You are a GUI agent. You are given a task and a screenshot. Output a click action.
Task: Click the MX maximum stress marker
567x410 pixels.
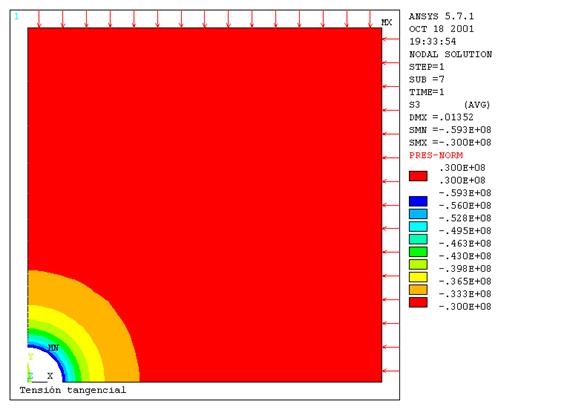click(x=387, y=22)
